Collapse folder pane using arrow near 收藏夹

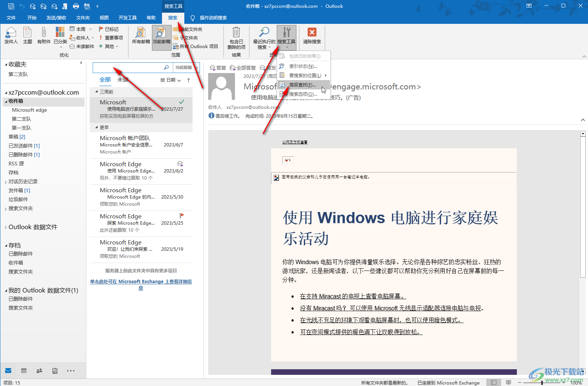81,63
